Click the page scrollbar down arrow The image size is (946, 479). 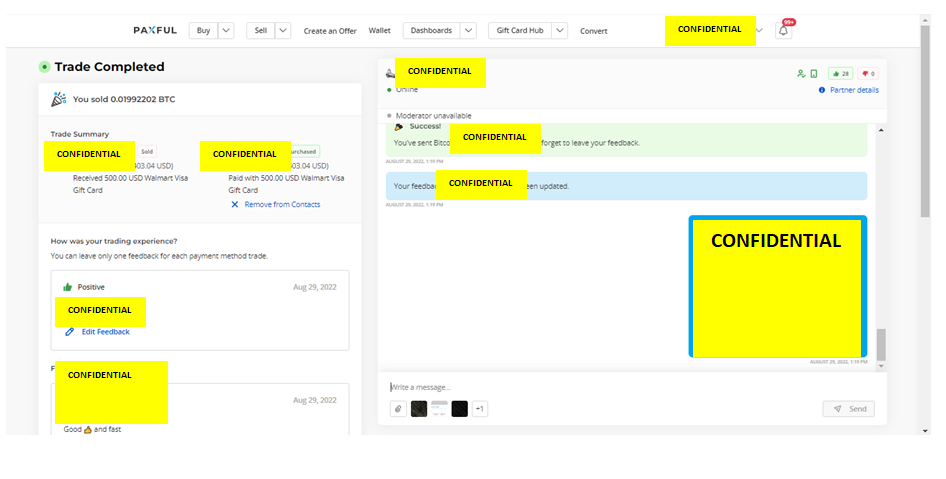[x=925, y=431]
